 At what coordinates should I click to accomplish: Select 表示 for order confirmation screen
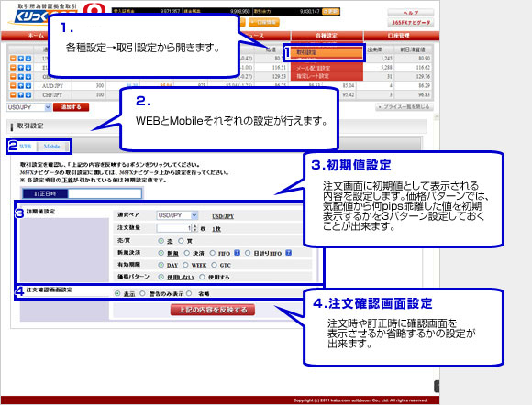point(117,293)
